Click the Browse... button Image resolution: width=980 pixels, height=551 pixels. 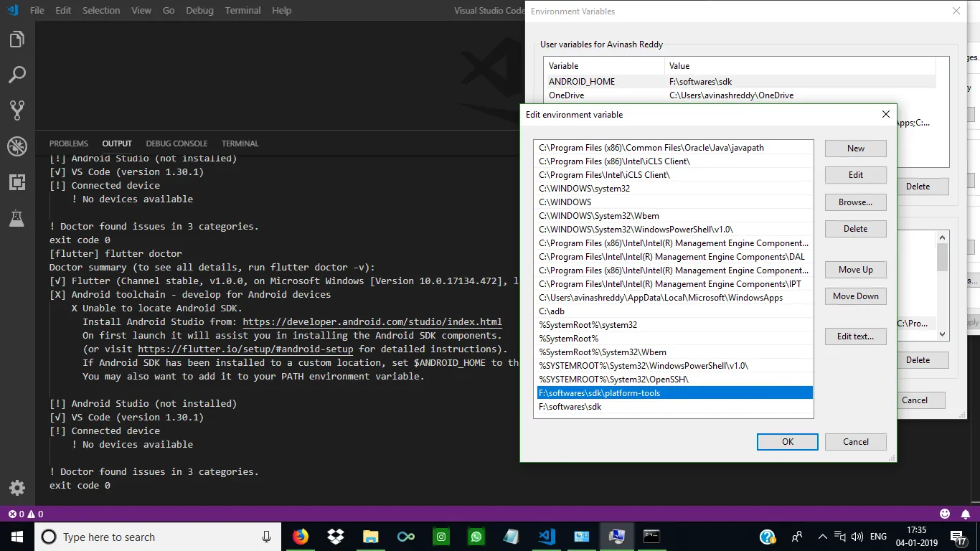tap(856, 202)
